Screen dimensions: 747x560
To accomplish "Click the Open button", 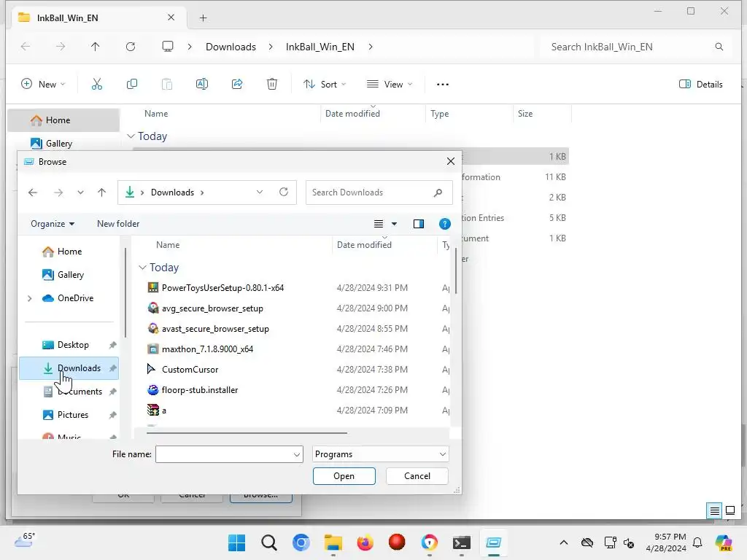I will (344, 476).
